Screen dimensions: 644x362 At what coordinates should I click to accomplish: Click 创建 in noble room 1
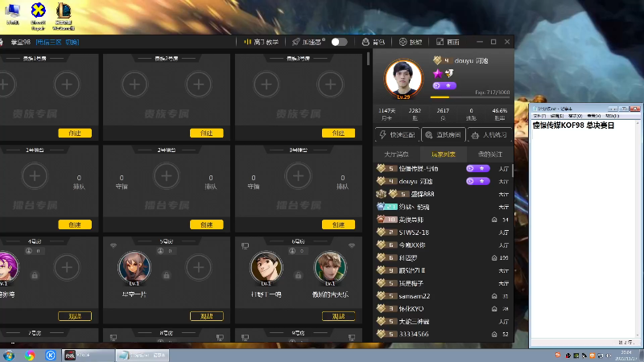(x=75, y=133)
